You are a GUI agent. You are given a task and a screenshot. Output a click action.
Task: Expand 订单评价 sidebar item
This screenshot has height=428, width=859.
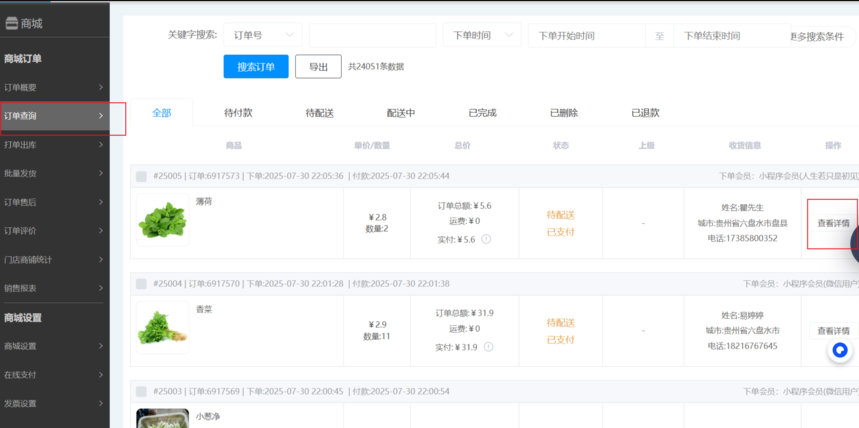(x=55, y=231)
